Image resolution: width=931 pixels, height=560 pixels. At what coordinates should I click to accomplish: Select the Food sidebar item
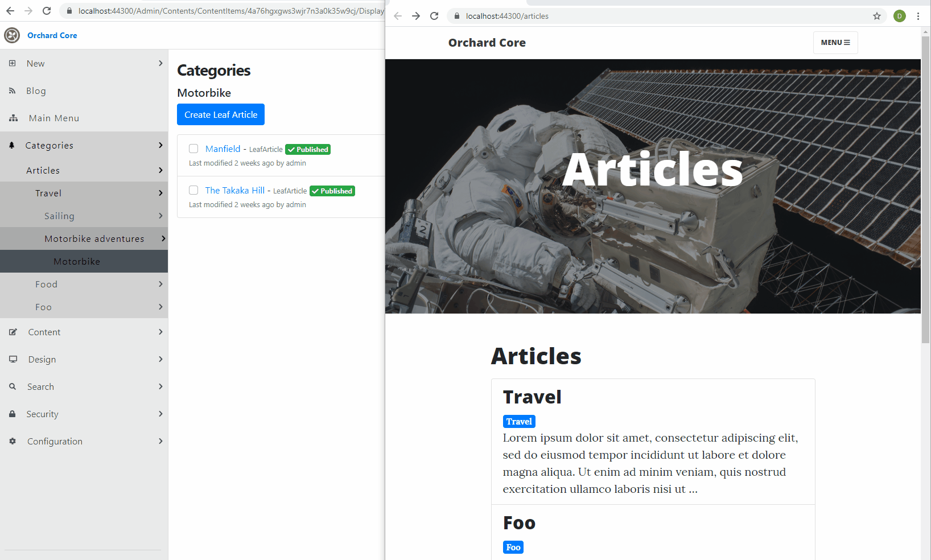point(84,284)
